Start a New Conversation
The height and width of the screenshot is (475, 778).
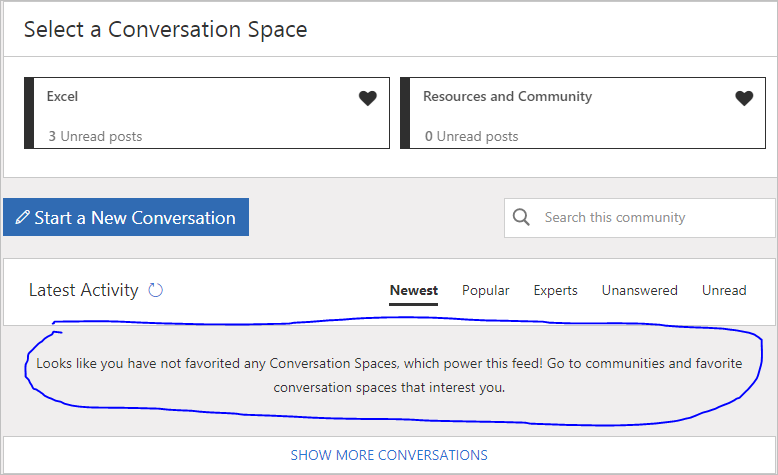126,217
